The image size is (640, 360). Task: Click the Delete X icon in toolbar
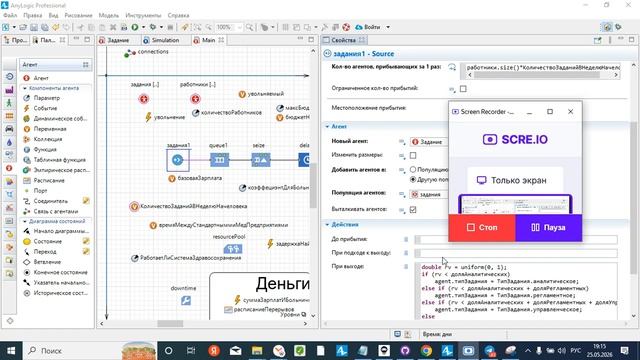click(113, 27)
